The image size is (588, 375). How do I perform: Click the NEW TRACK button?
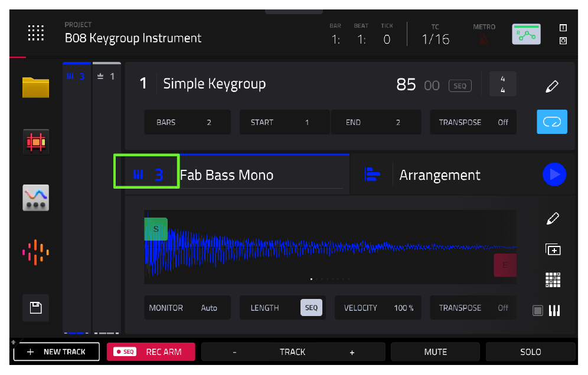[x=56, y=352]
